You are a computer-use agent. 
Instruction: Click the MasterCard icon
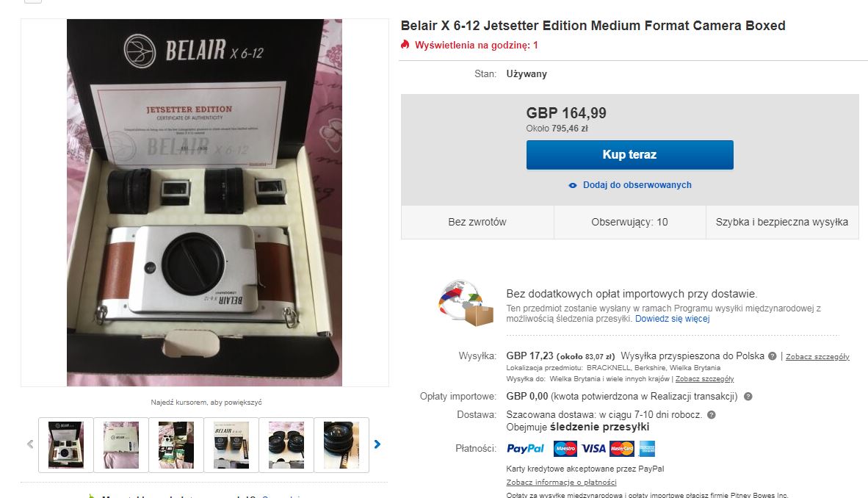point(621,448)
